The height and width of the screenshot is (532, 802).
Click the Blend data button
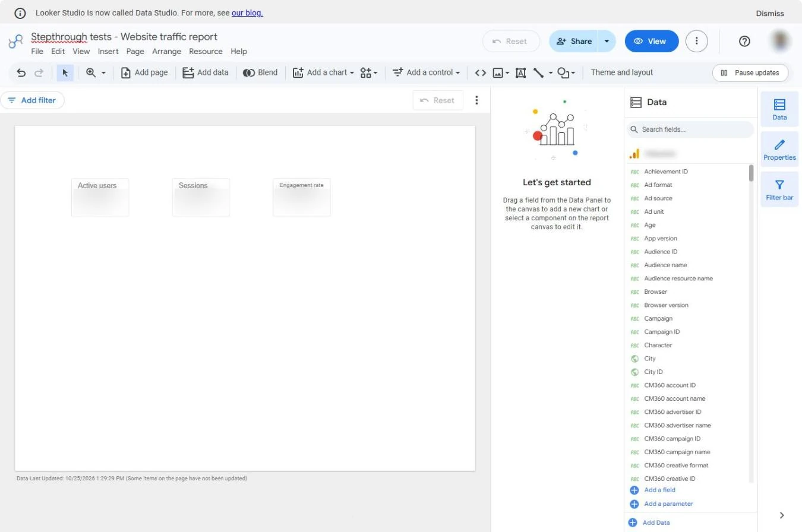260,72
